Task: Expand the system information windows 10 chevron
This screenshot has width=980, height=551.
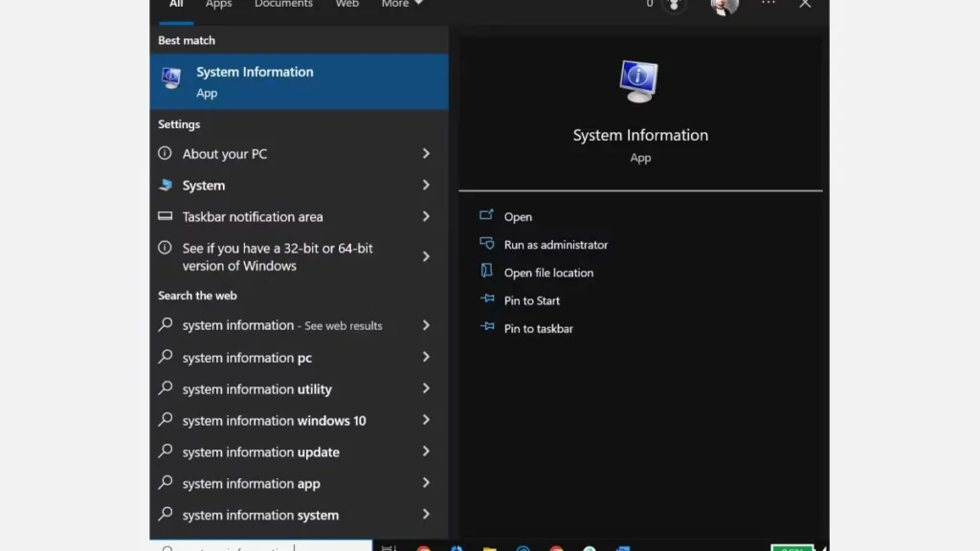Action: [426, 420]
